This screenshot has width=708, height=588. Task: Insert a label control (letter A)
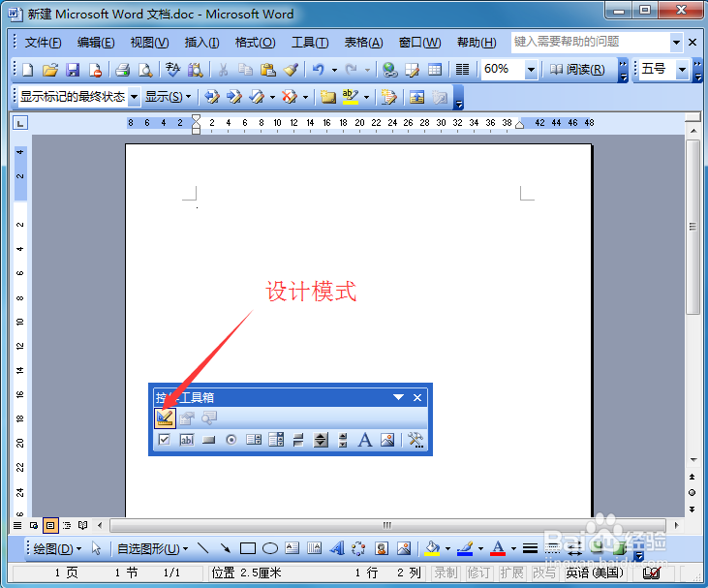365,440
